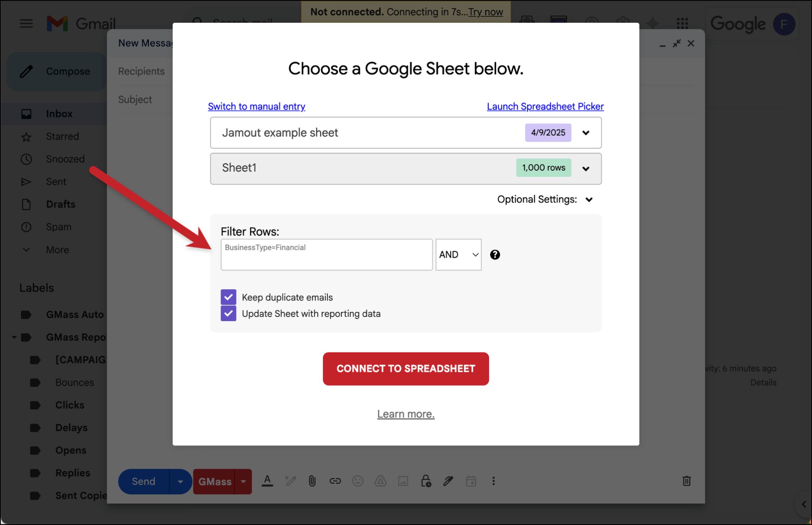Open the Sent folder

(x=56, y=181)
